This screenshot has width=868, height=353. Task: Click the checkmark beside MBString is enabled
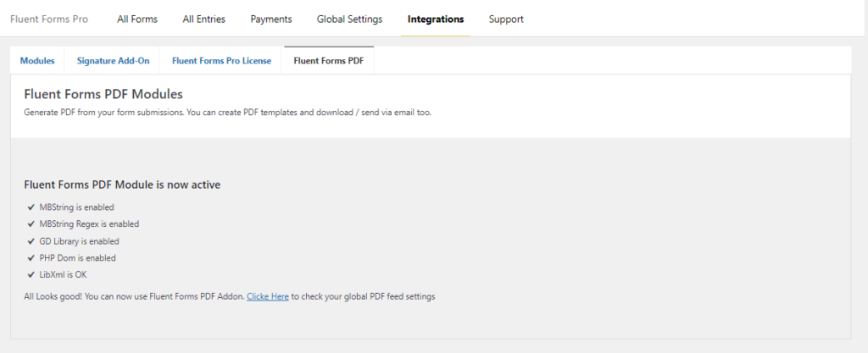(x=31, y=207)
